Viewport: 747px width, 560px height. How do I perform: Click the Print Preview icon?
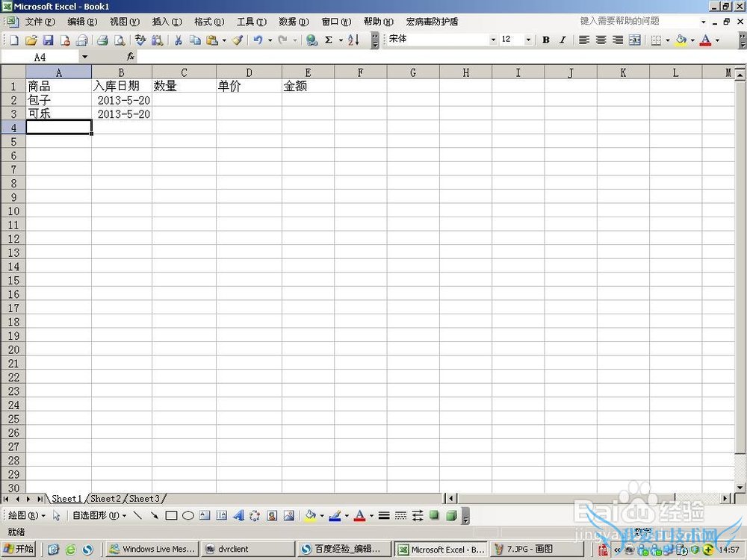(x=119, y=40)
